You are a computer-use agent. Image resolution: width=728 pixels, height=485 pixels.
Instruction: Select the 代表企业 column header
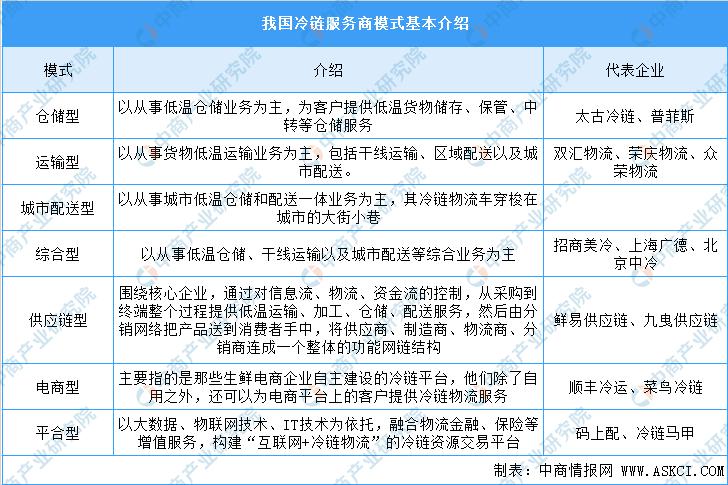pyautogui.click(x=635, y=71)
